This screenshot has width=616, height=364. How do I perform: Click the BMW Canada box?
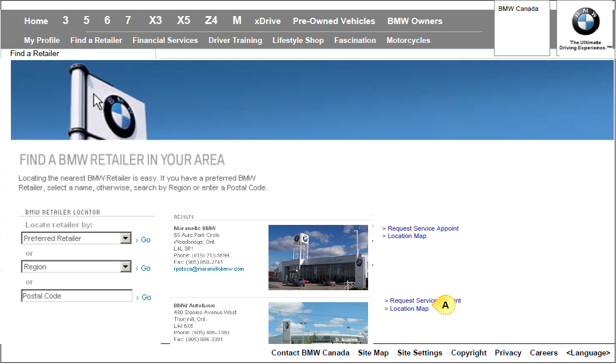pos(522,28)
